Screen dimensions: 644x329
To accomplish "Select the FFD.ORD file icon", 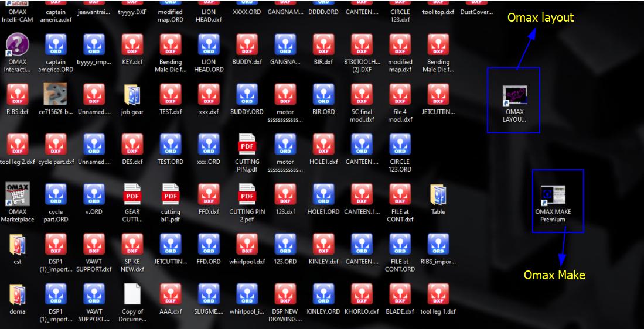I will pos(209,244).
